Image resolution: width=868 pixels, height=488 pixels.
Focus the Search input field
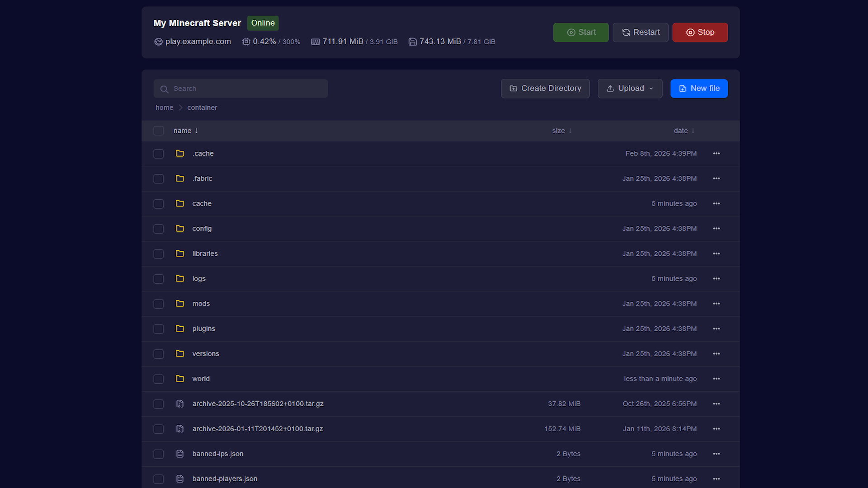coord(241,89)
